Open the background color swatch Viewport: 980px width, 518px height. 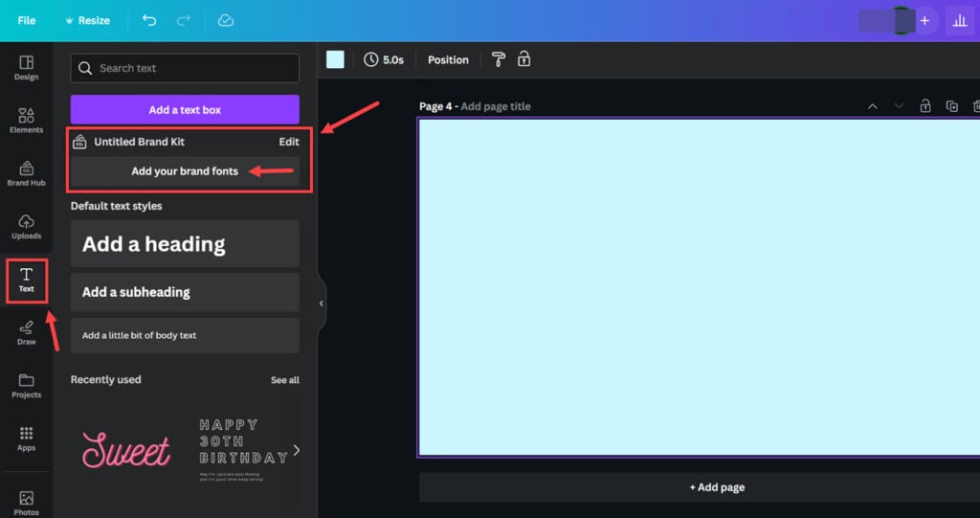pos(336,60)
